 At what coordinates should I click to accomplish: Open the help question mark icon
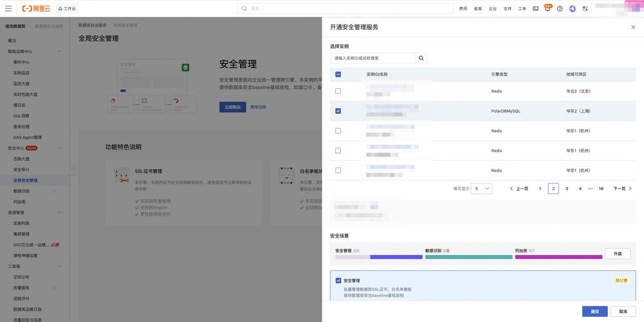pyautogui.click(x=560, y=8)
